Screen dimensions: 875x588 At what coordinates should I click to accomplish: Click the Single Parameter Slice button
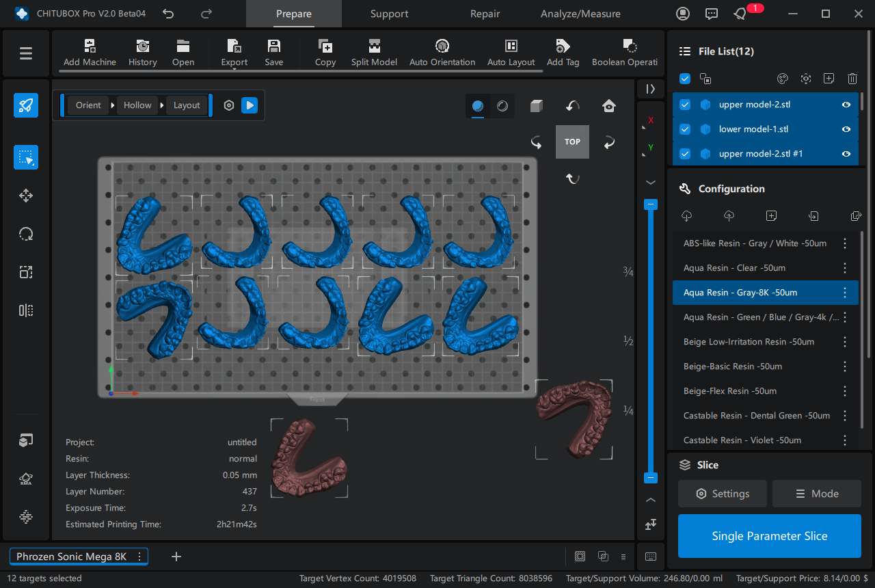click(x=769, y=536)
